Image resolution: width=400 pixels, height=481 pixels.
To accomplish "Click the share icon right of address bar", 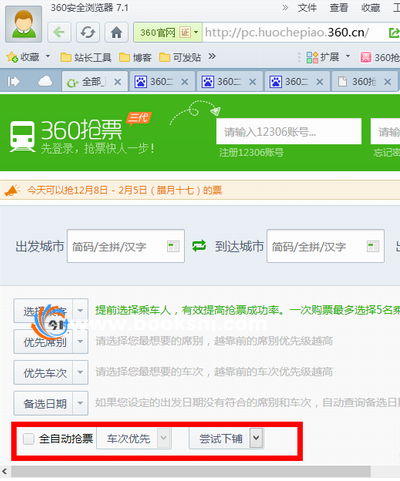I will (394, 32).
